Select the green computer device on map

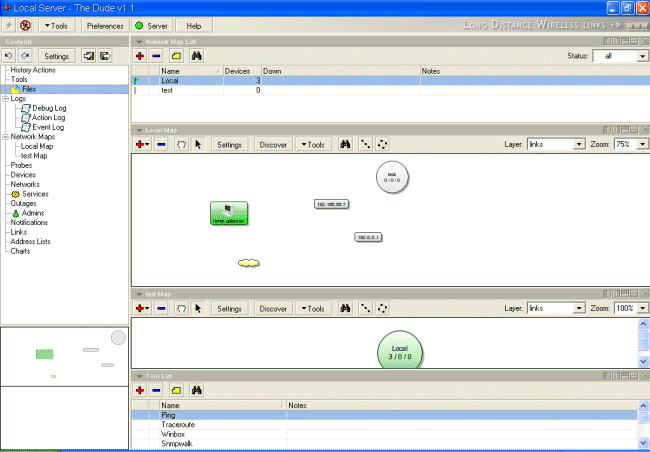(229, 213)
